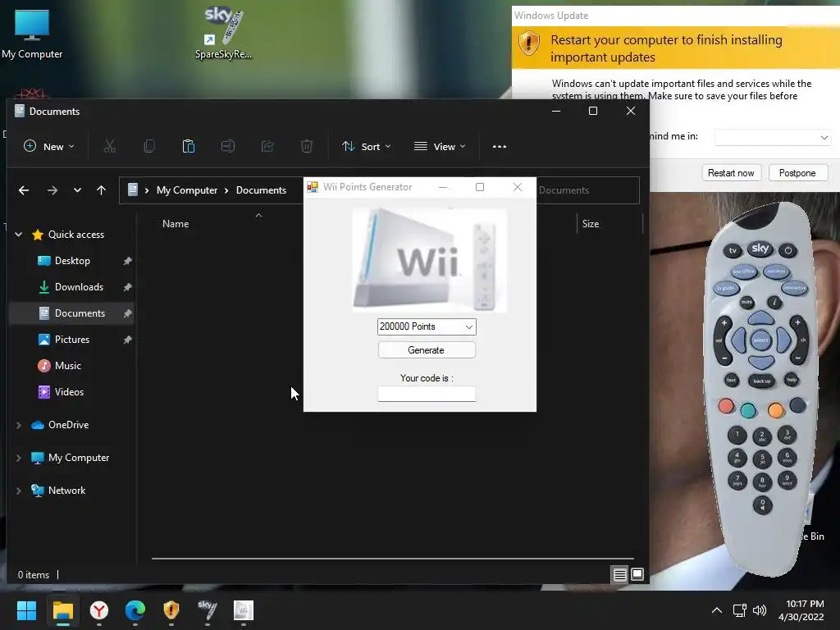The image size is (840, 630).
Task: Click the network tray icon
Action: [x=740, y=610]
